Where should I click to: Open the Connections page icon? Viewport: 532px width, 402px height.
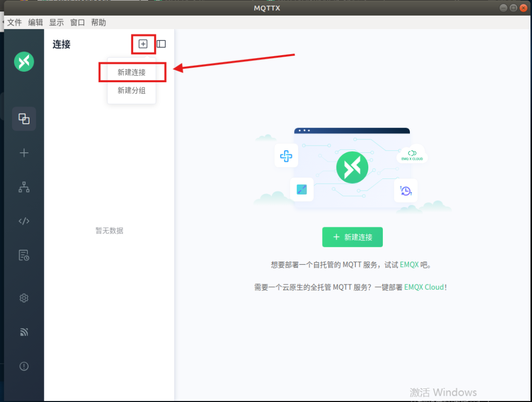point(24,119)
